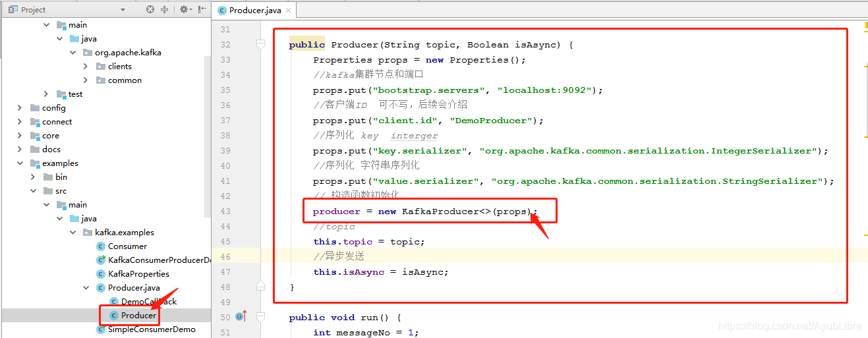Expand the test folder chevron
The height and width of the screenshot is (338, 868).
(46, 94)
